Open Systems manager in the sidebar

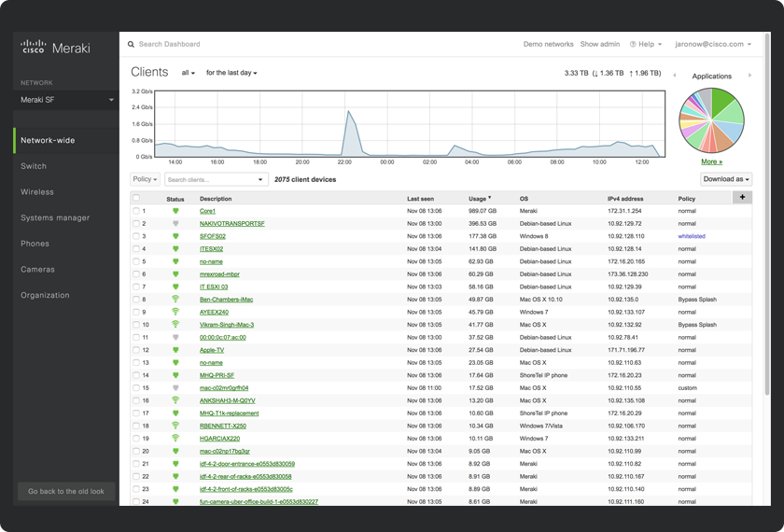coord(55,218)
